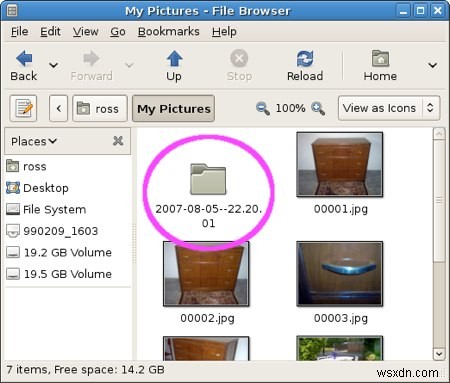
Task: Click the scrollbar up arrow
Action: 439,134
